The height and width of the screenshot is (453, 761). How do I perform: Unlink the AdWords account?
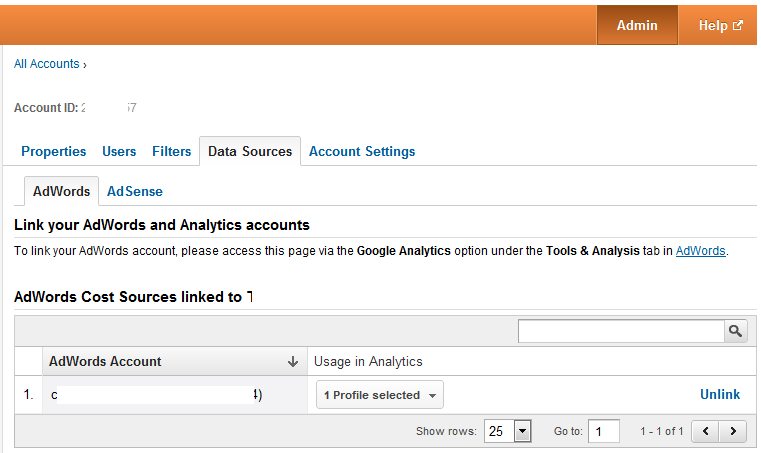(720, 394)
